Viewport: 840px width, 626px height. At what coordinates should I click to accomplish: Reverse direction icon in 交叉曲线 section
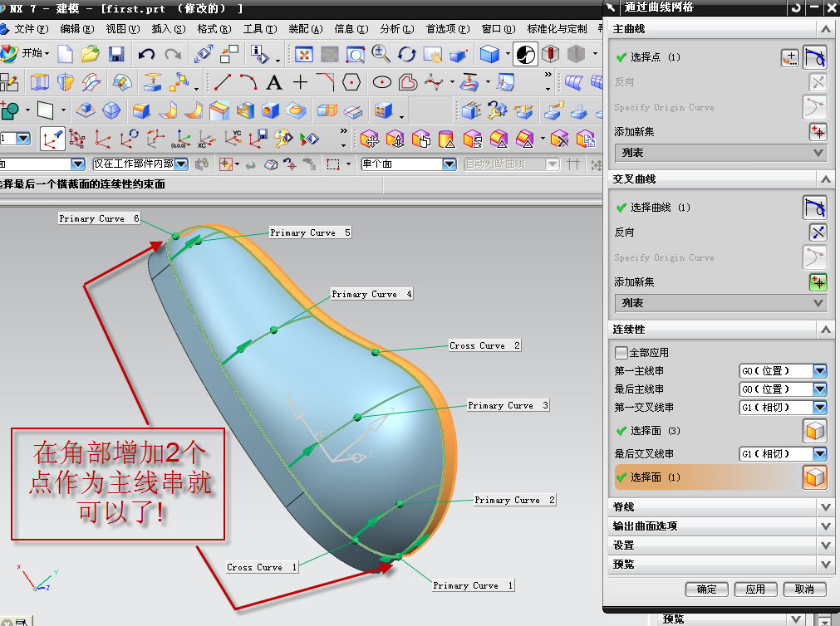pyautogui.click(x=818, y=232)
